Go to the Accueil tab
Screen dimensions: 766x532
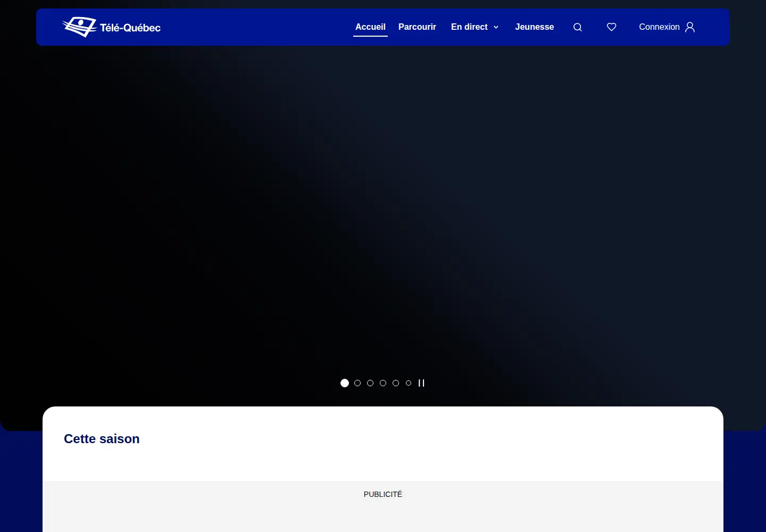(370, 27)
